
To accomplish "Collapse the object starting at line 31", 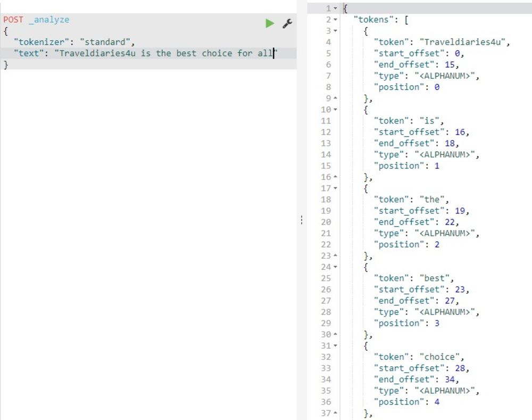I will [335, 345].
